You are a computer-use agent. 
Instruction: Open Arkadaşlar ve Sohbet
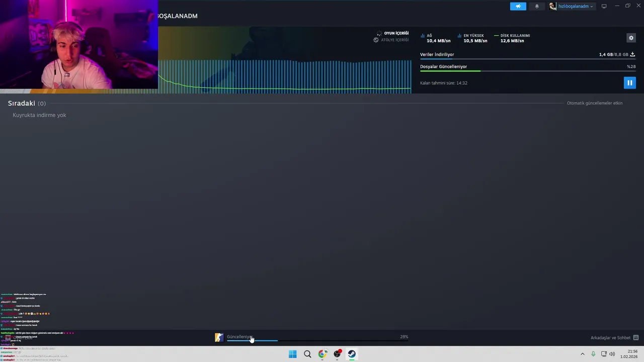tap(610, 338)
